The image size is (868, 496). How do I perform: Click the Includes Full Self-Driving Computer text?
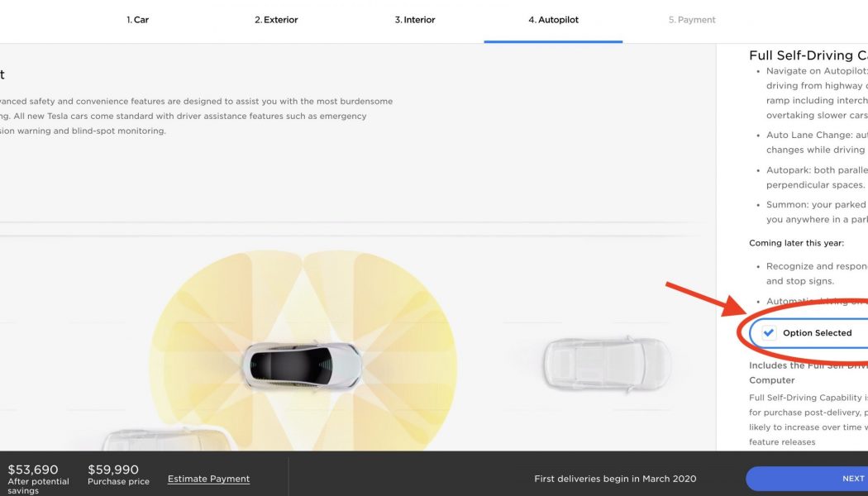coord(806,372)
